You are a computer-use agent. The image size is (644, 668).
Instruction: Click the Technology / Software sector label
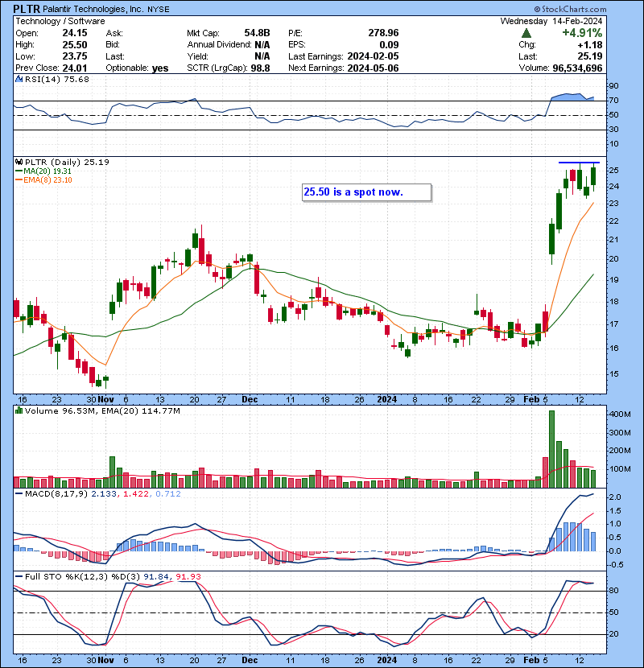[x=60, y=21]
